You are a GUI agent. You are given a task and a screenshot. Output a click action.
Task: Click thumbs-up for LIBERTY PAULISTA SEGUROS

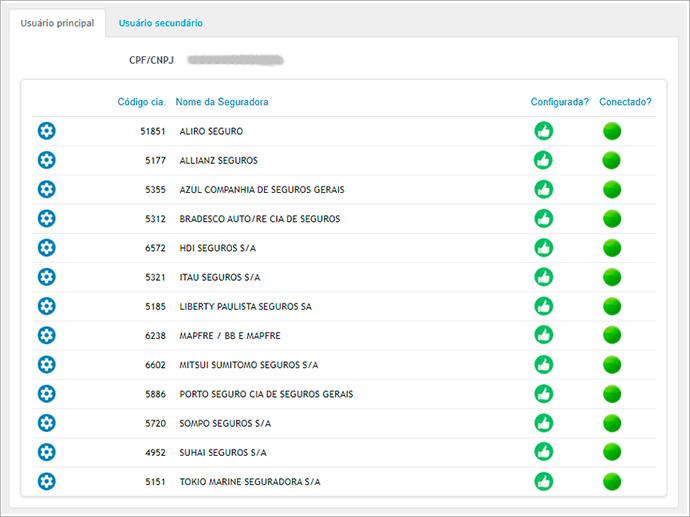[x=544, y=306]
